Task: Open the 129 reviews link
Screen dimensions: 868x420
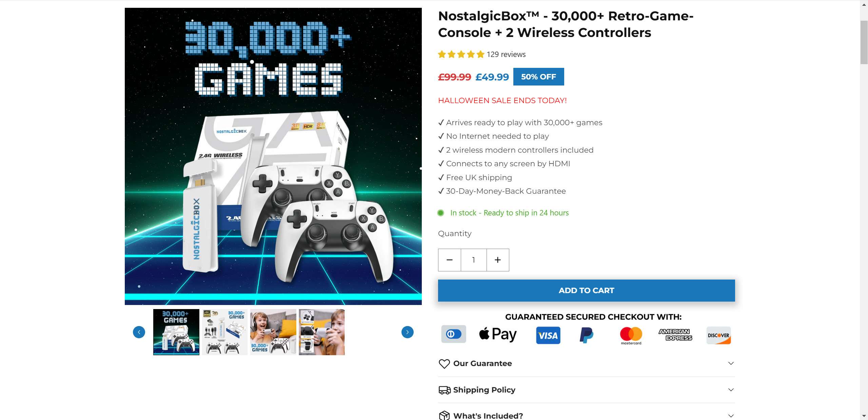Action: (506, 54)
